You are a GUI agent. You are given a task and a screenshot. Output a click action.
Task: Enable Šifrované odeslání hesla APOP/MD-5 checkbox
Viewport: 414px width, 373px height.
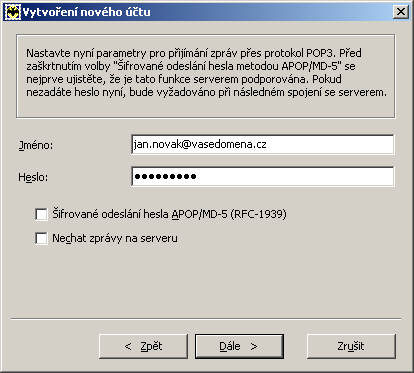(41, 214)
